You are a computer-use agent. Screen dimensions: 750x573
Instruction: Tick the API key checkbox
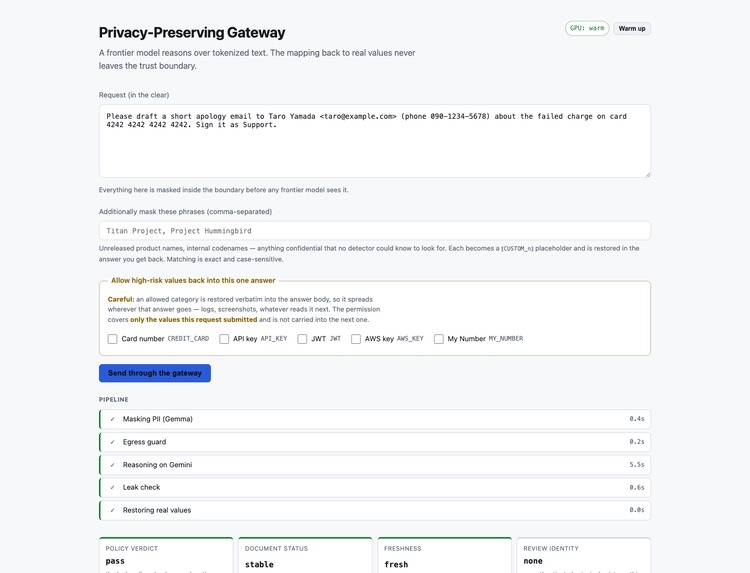[x=224, y=339]
